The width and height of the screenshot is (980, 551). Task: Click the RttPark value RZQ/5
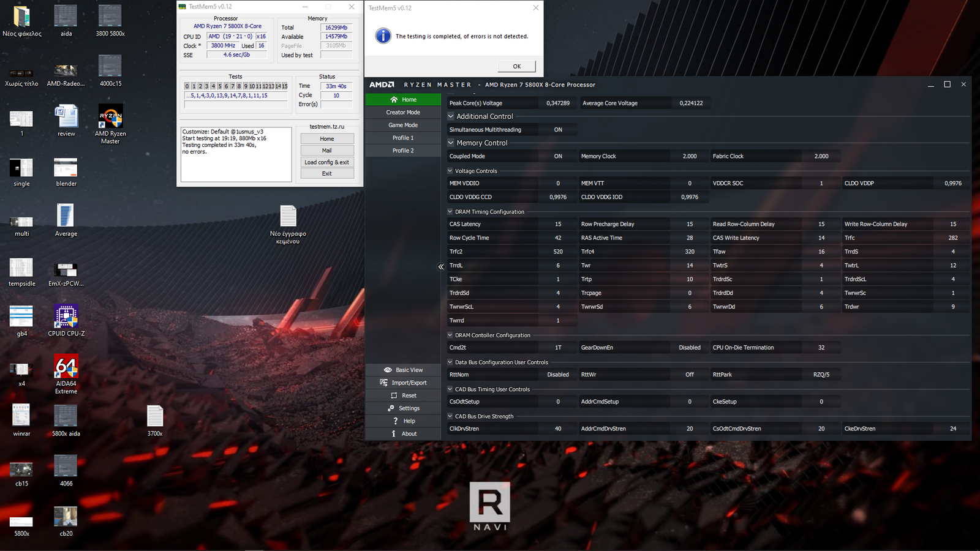821,375
